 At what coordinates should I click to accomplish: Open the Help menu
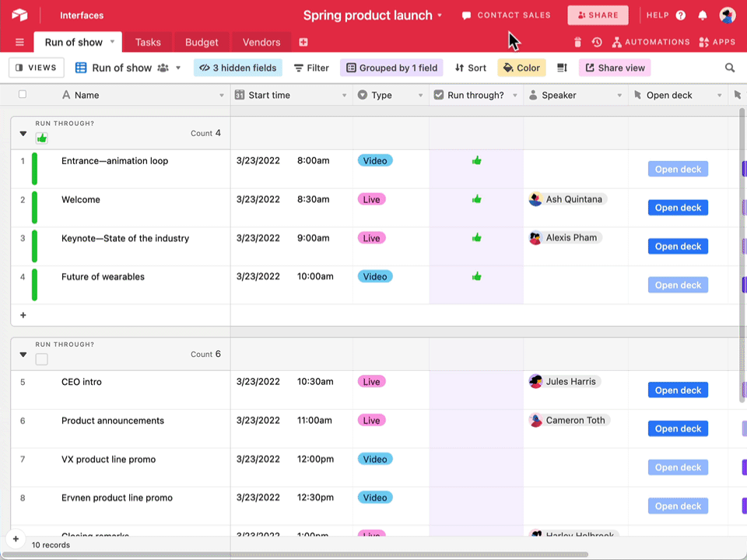coord(665,16)
